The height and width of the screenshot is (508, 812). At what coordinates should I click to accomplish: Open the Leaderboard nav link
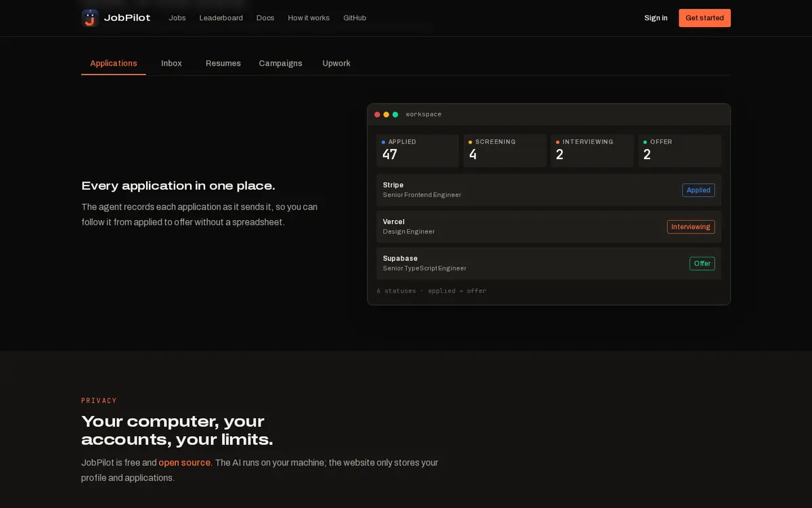point(221,18)
